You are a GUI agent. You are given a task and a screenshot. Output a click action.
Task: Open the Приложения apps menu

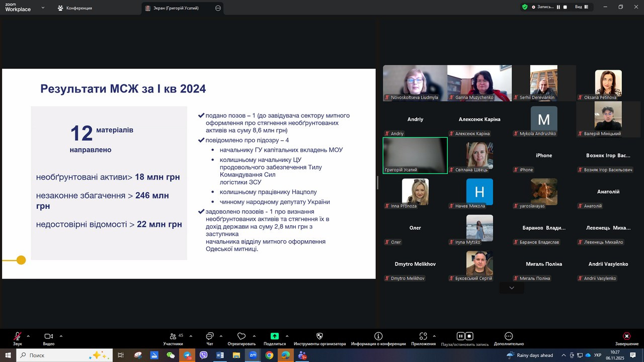(423, 338)
